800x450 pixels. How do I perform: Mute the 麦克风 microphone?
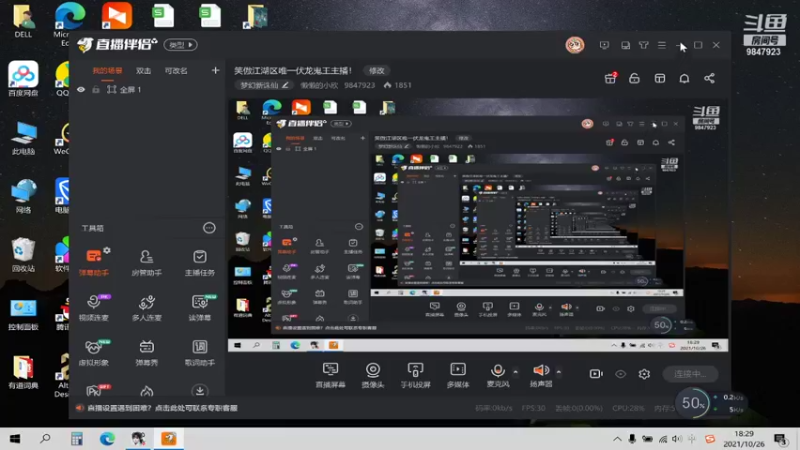497,375
